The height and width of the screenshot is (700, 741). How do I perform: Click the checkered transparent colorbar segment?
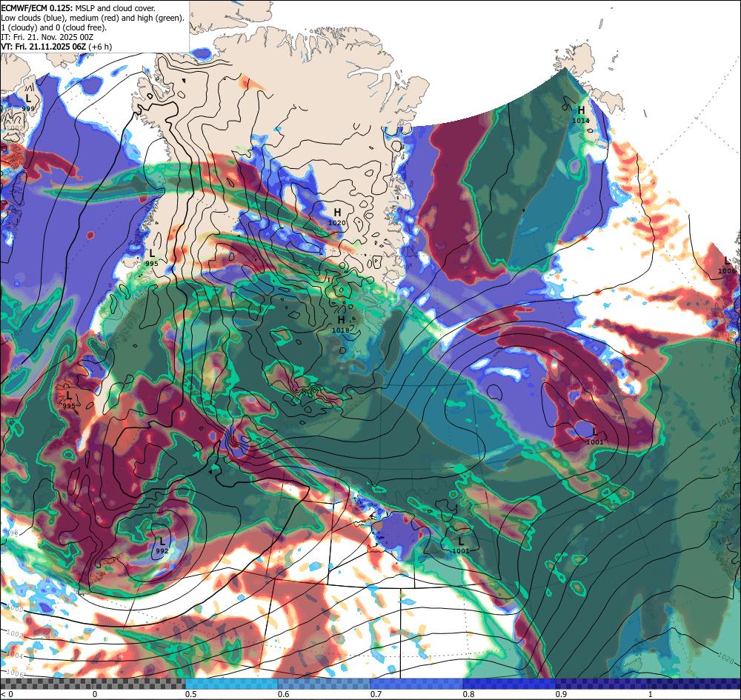click(x=93, y=684)
